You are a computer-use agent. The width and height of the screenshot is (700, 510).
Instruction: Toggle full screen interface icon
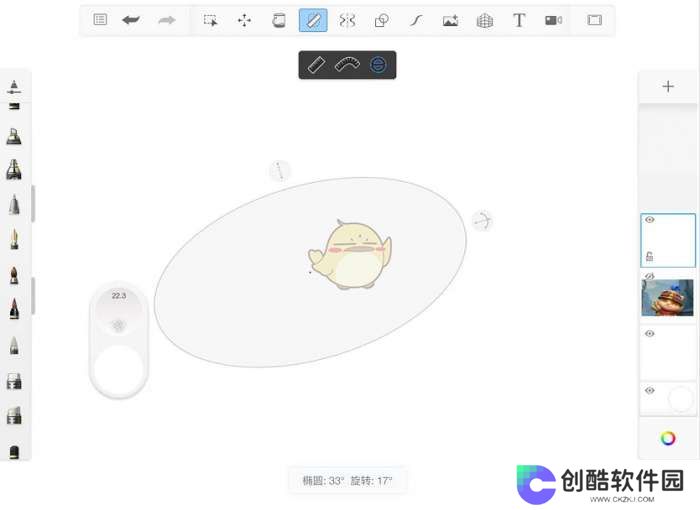tap(594, 20)
